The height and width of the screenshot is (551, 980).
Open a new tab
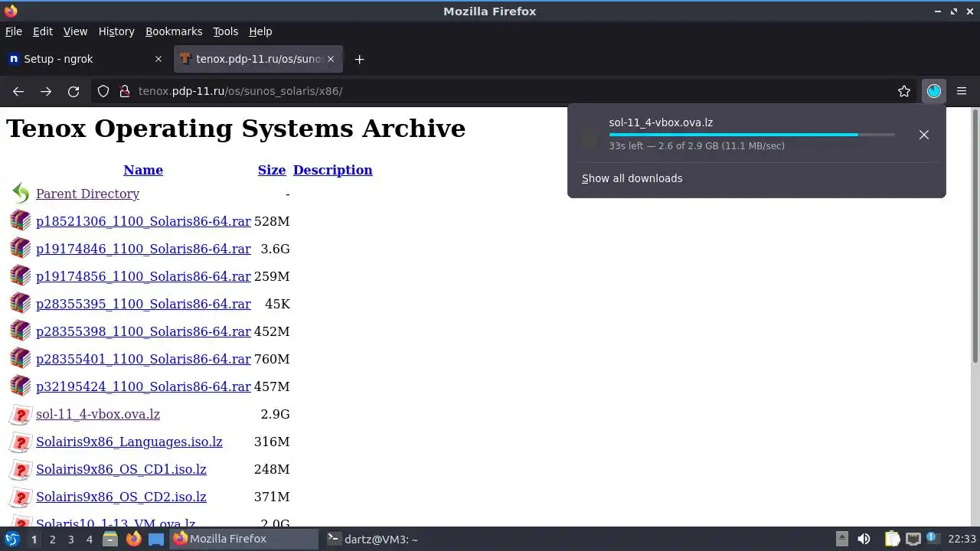pyautogui.click(x=359, y=59)
